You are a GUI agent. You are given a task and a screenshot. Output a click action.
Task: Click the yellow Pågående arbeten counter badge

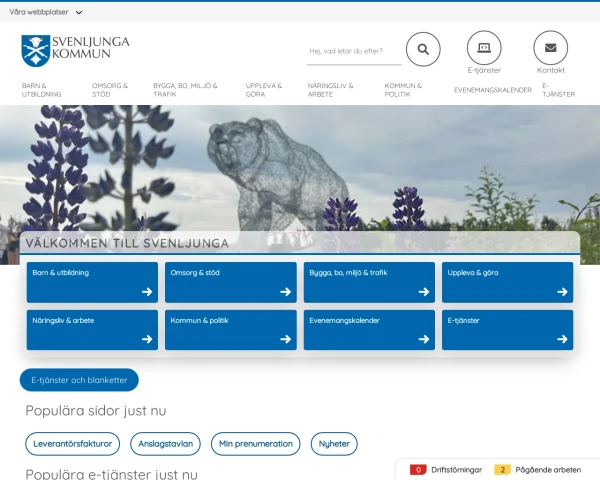[503, 469]
